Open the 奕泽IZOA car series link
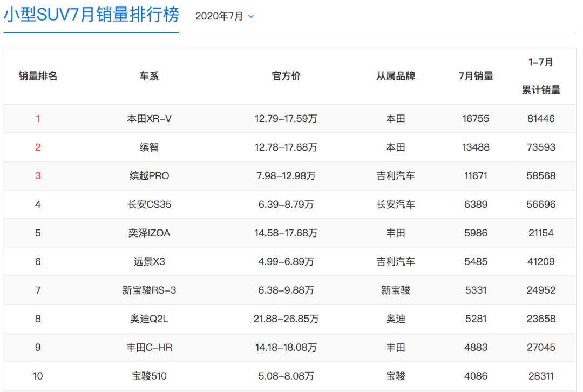Image resolution: width=583 pixels, height=392 pixels. 149,233
